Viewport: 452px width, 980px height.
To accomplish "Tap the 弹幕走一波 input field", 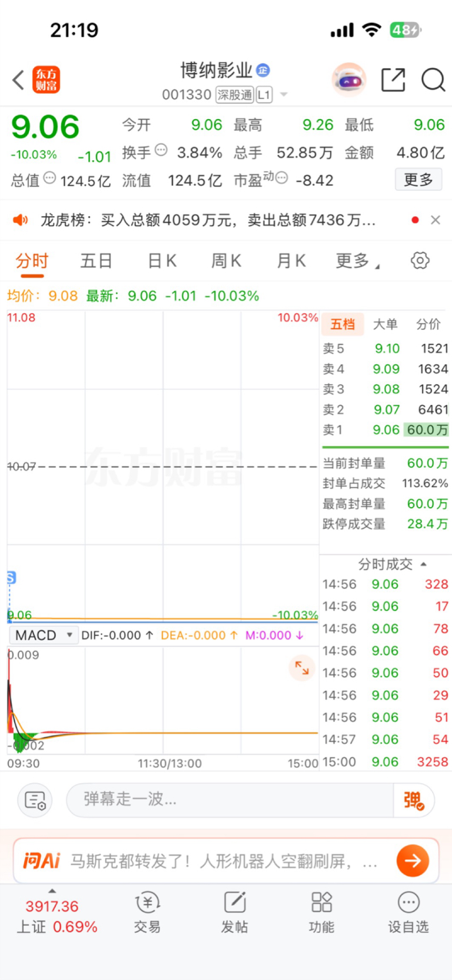I will [230, 800].
